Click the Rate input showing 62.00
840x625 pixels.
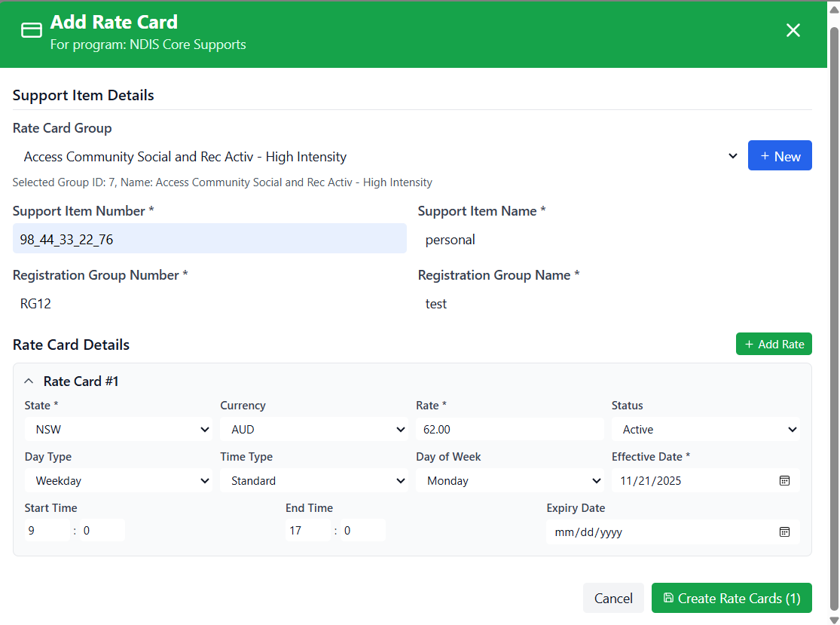pyautogui.click(x=509, y=430)
